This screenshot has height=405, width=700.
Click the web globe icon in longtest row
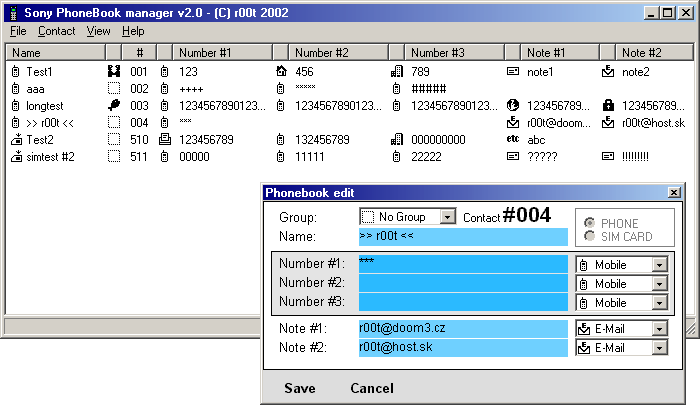pyautogui.click(x=513, y=105)
